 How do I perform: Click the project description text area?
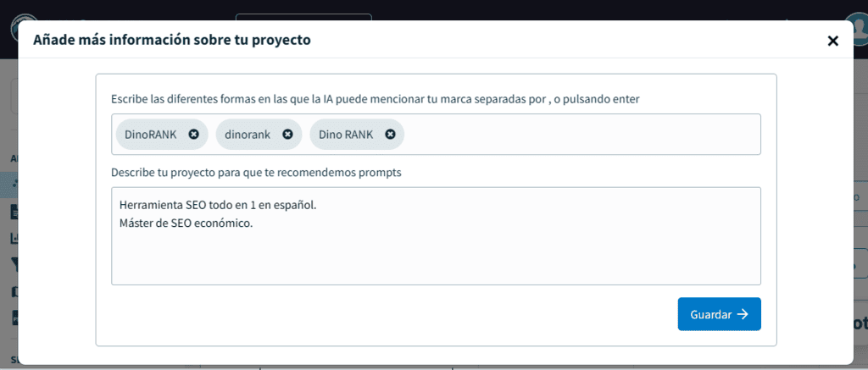(436, 236)
